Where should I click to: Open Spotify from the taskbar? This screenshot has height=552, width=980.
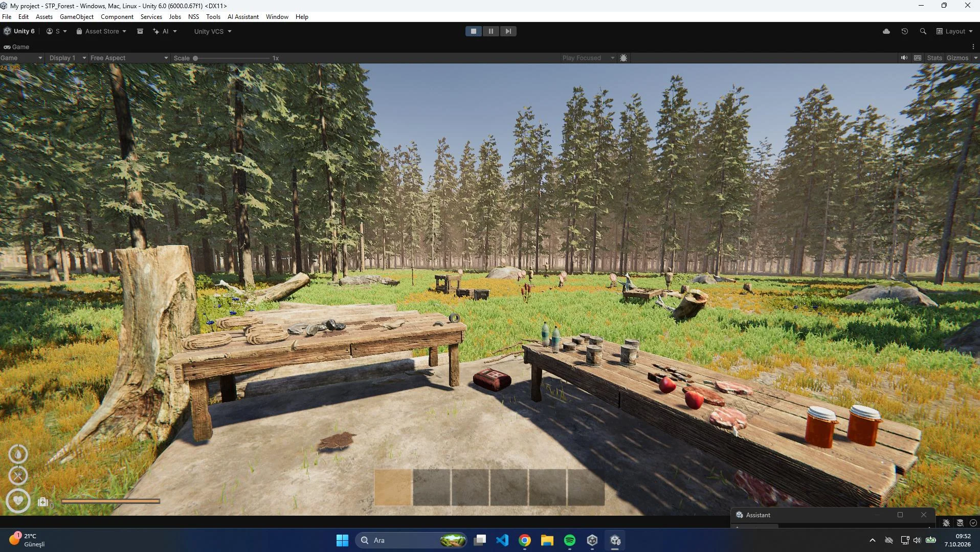(570, 540)
